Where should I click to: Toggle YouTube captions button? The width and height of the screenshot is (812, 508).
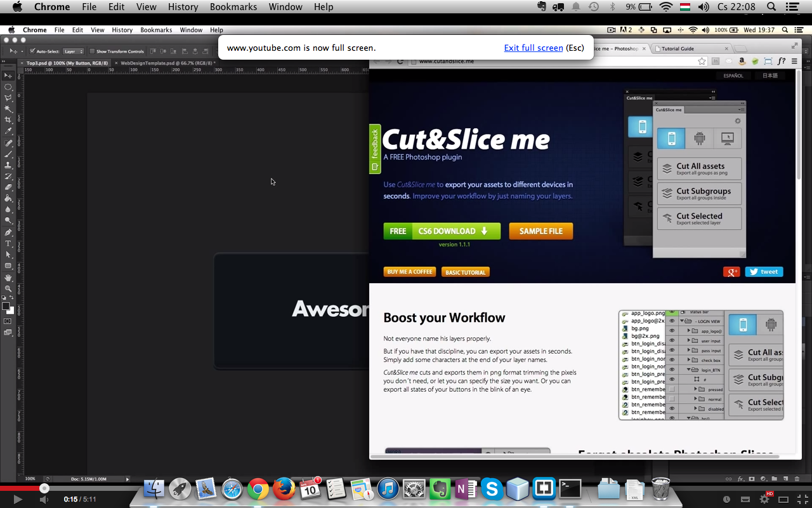[745, 500]
